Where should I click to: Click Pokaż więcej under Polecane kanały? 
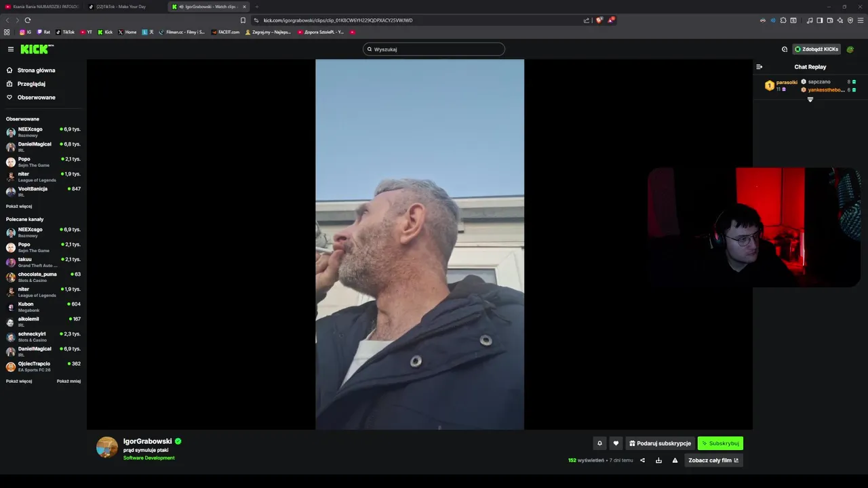(x=19, y=381)
